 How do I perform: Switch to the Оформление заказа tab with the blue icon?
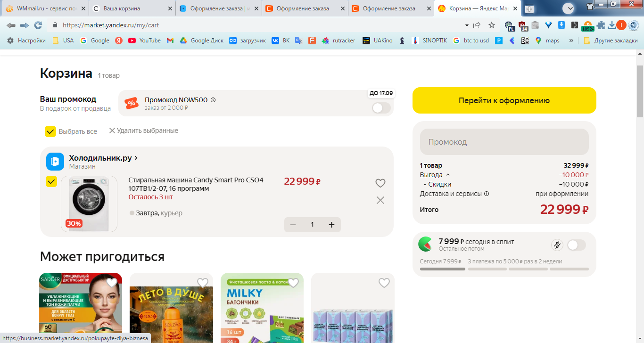pos(218,8)
